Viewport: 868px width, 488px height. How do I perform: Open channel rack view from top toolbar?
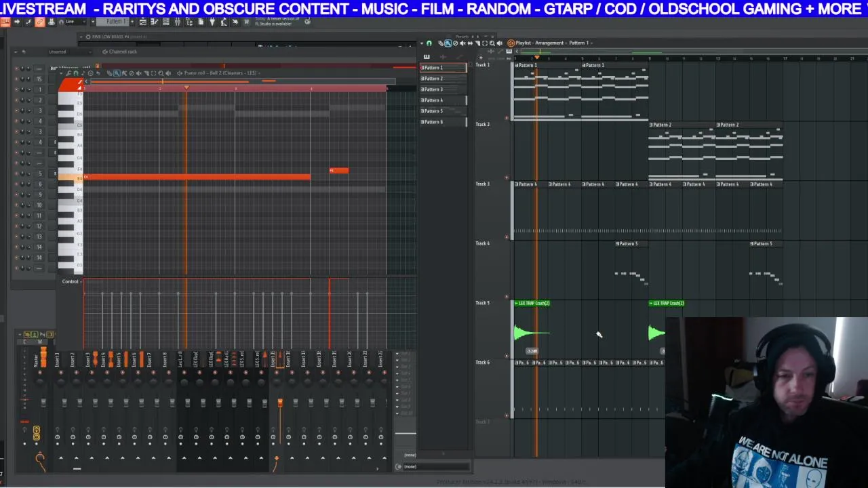[x=165, y=22]
